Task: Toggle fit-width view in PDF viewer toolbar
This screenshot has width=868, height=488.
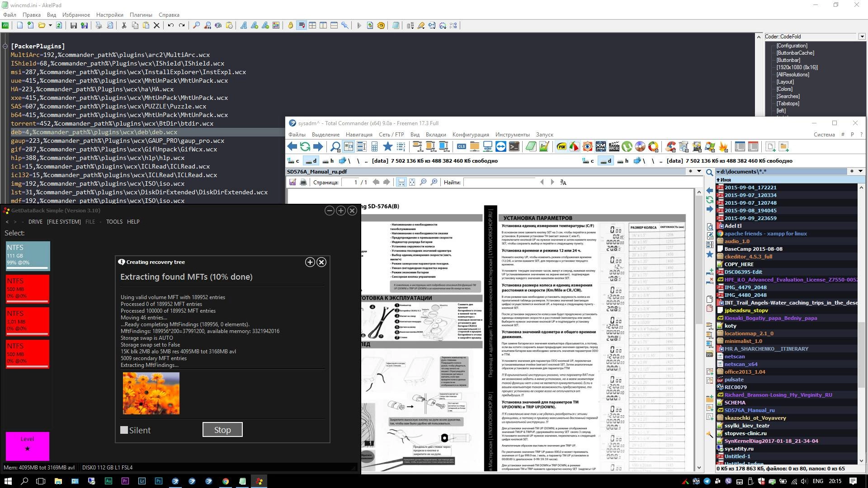Action: pos(401,182)
